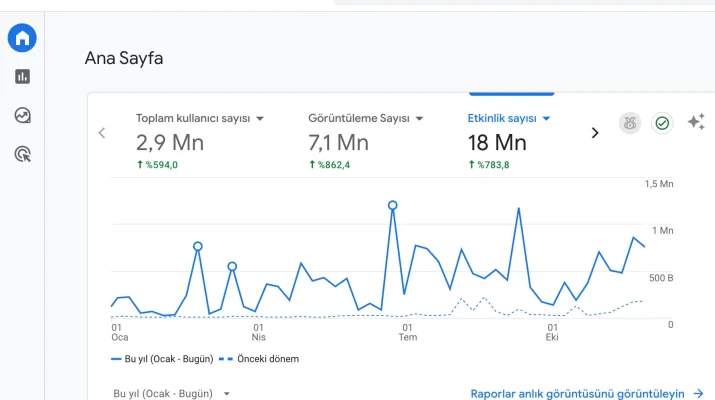Open the Bu yıl (Ocak - Bugün) date range dropdown

click(171, 394)
